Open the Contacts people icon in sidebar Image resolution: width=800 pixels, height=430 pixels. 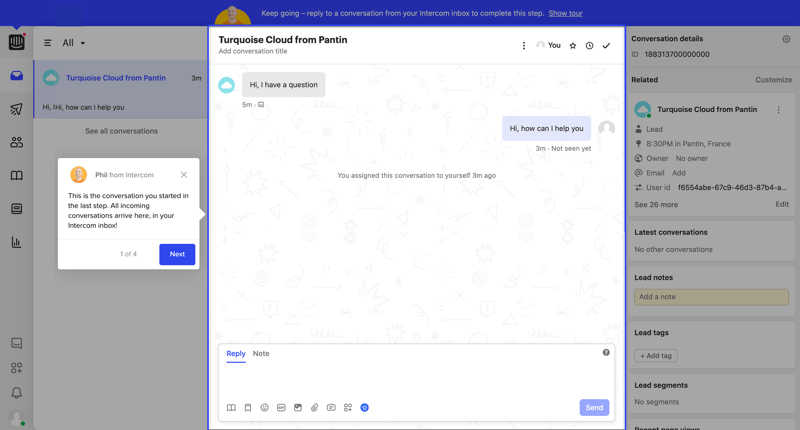point(16,142)
